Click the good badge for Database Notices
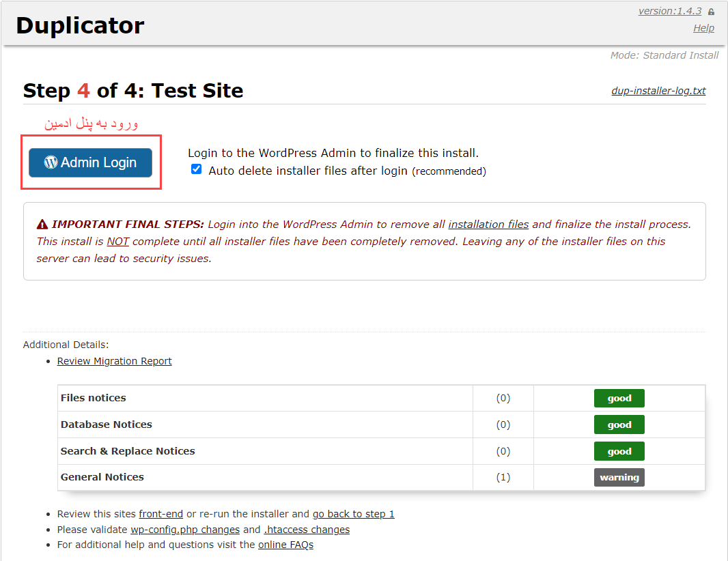This screenshot has height=561, width=728. (619, 425)
